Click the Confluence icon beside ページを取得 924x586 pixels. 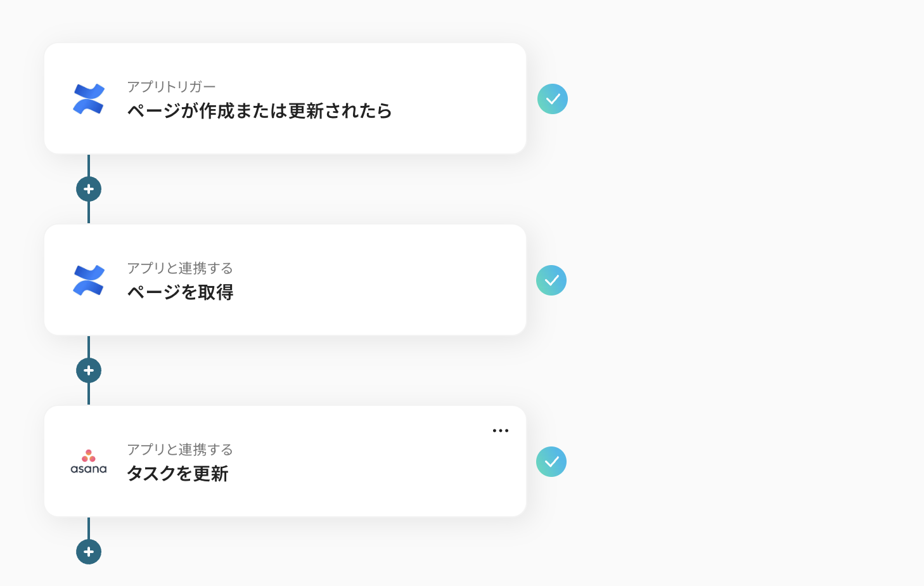(x=88, y=280)
